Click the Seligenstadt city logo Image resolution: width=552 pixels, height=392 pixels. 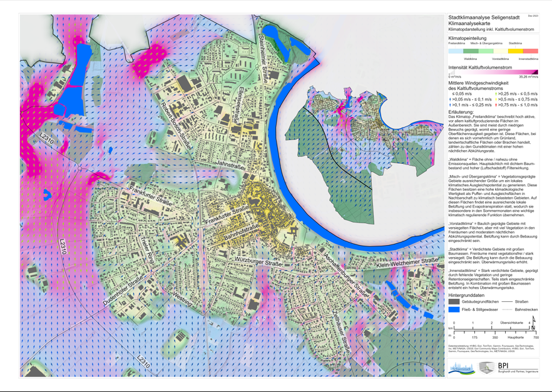click(461, 368)
